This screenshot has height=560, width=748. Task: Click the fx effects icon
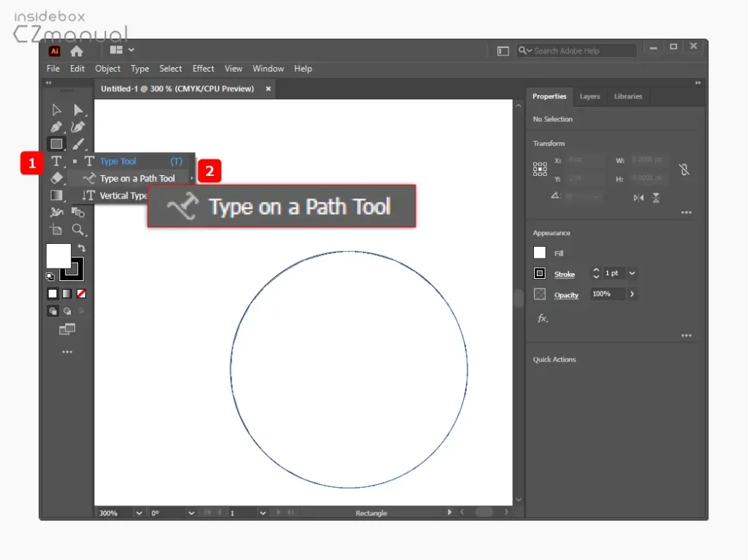tap(543, 318)
